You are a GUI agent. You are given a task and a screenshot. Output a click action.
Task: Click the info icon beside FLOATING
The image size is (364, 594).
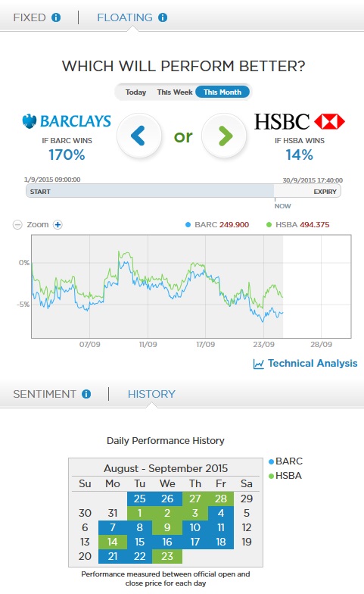[163, 17]
